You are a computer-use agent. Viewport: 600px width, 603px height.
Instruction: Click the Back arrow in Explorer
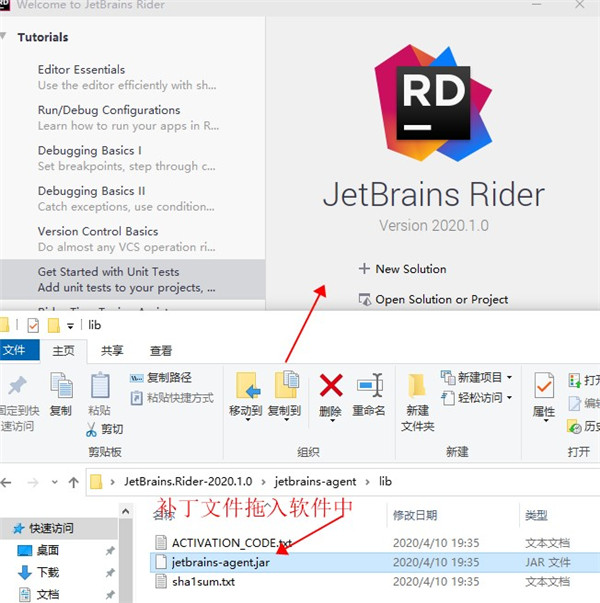pos(6,482)
